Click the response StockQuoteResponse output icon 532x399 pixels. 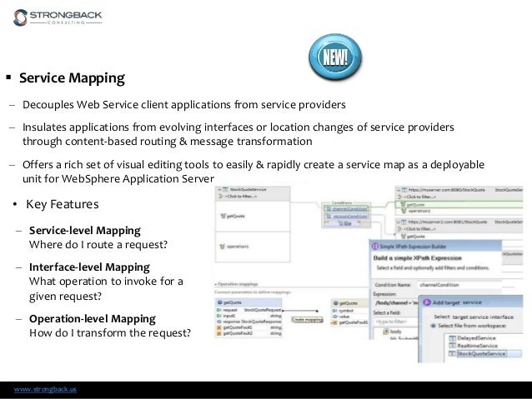coord(219,322)
